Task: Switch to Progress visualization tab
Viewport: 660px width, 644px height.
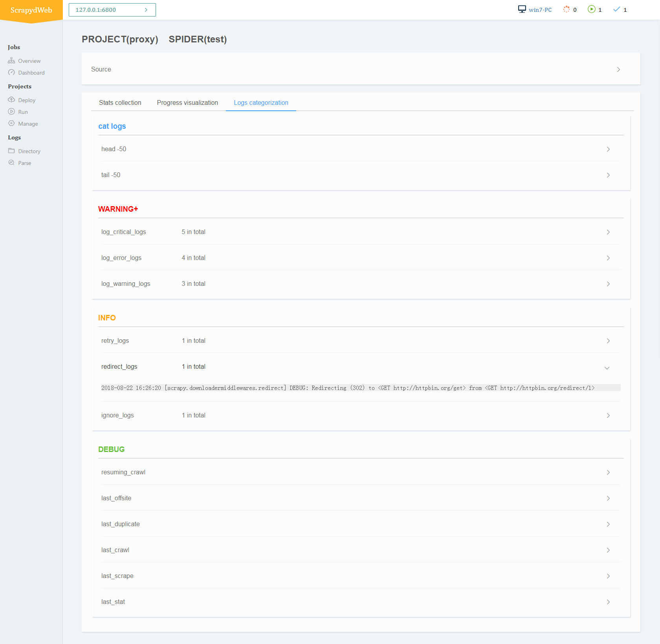Action: coord(187,102)
